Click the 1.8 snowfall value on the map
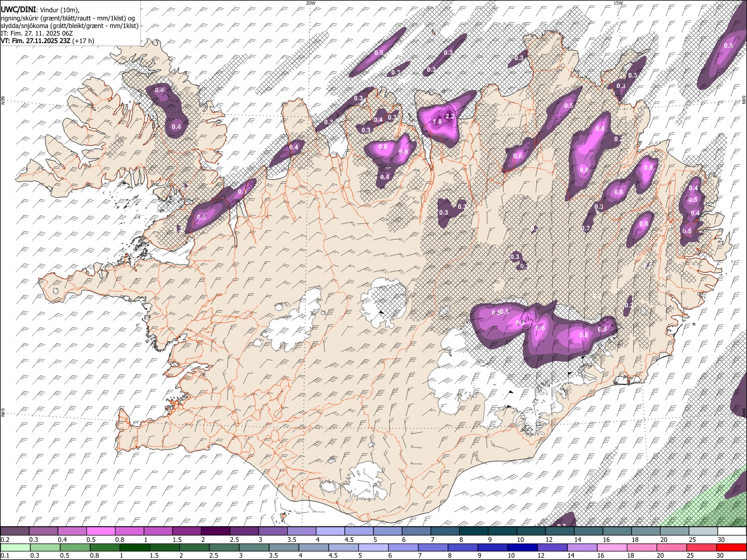747x560 pixels. tap(438, 122)
